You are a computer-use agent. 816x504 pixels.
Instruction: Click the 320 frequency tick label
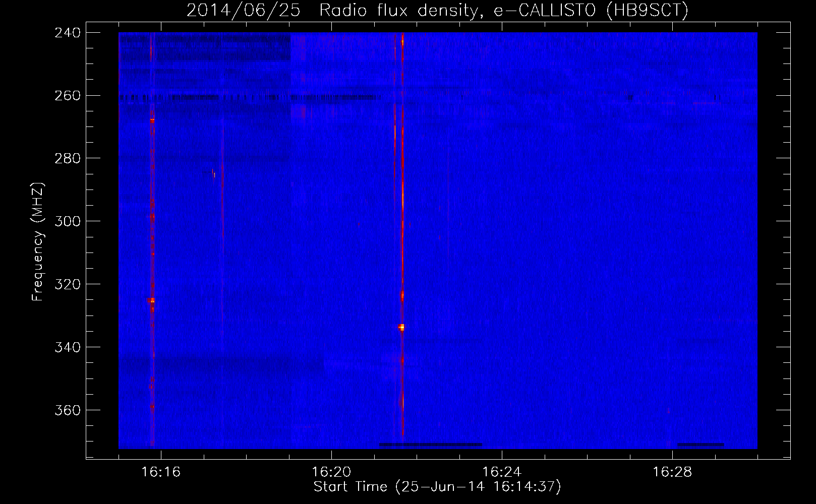pos(67,284)
